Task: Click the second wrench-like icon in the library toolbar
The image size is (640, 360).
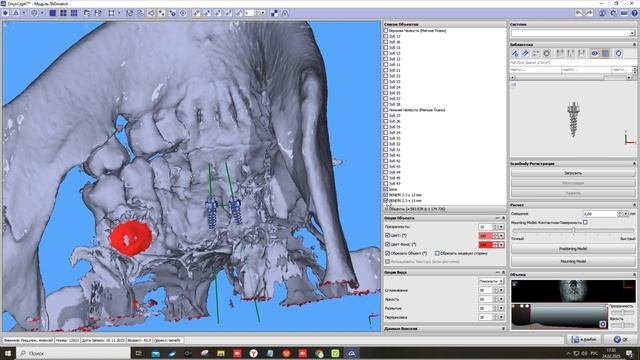Action: 525,53
